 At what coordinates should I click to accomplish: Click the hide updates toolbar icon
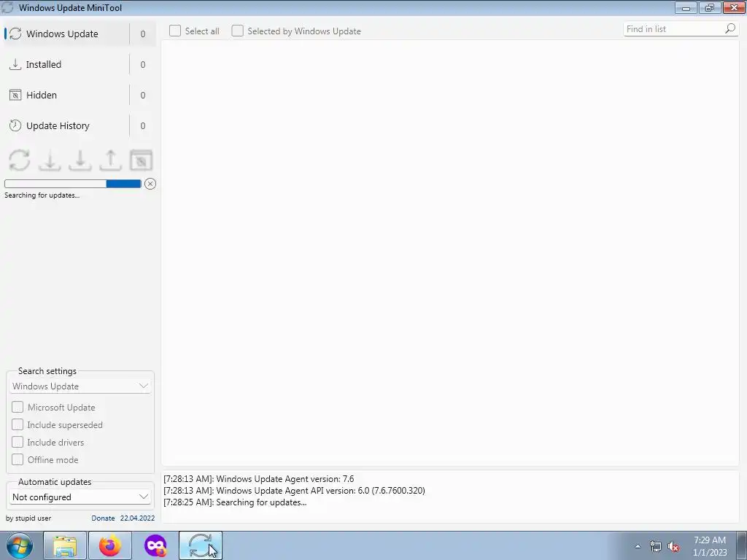coord(141,160)
